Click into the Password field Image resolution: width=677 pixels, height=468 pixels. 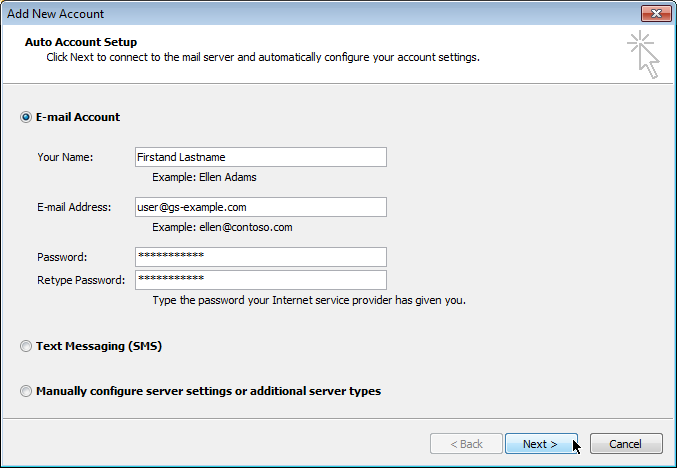click(260, 257)
